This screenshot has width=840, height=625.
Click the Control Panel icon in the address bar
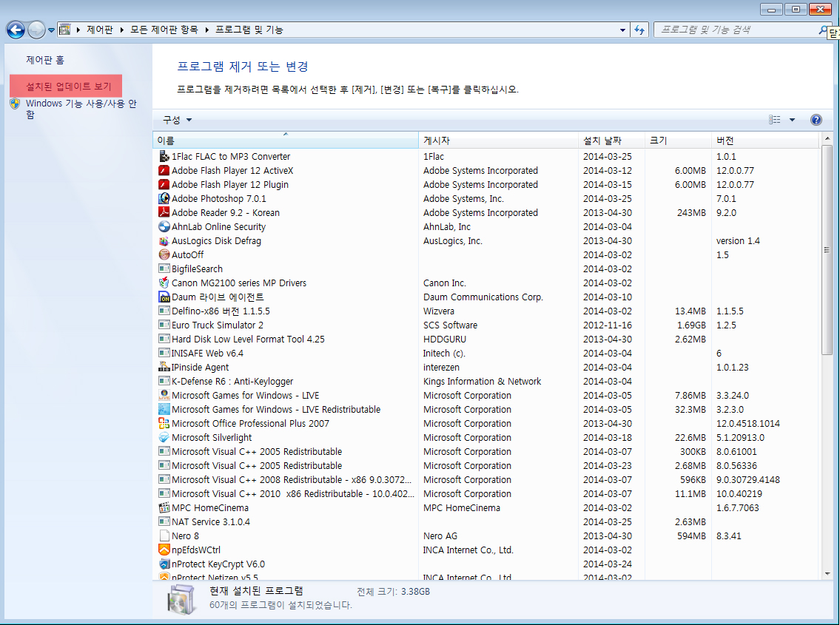click(x=65, y=30)
